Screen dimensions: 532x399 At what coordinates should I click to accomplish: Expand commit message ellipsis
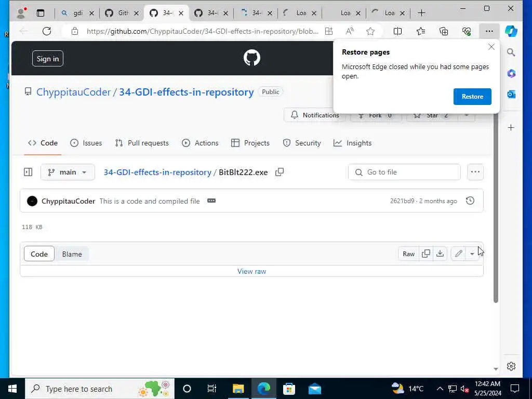point(211,201)
